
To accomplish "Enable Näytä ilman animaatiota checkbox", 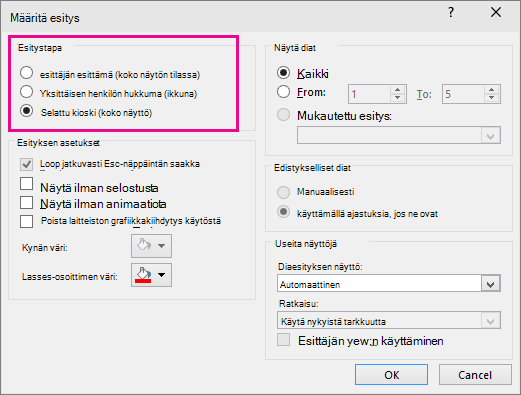I will [x=26, y=202].
